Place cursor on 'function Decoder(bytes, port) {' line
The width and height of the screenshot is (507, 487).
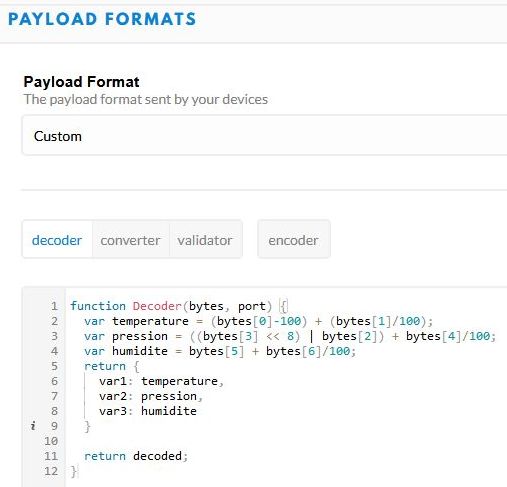coord(179,306)
